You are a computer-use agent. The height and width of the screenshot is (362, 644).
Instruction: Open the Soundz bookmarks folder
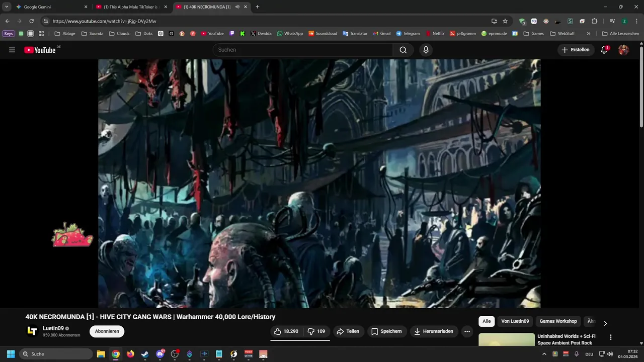coord(92,34)
